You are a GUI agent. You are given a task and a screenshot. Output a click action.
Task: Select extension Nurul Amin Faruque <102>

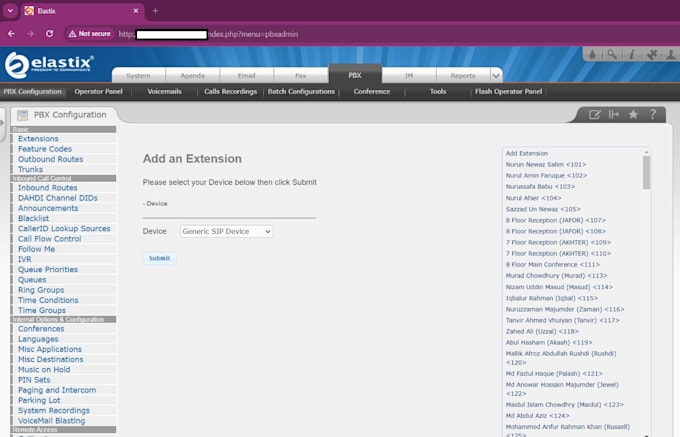[546, 175]
